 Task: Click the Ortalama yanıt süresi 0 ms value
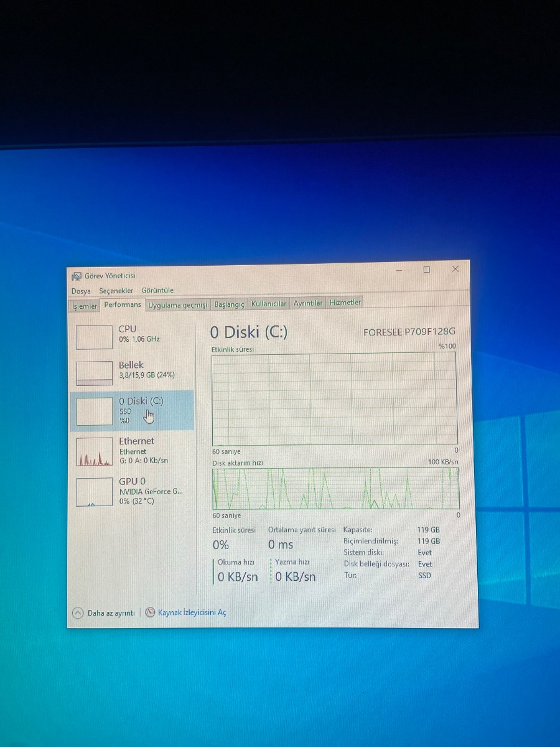(281, 545)
